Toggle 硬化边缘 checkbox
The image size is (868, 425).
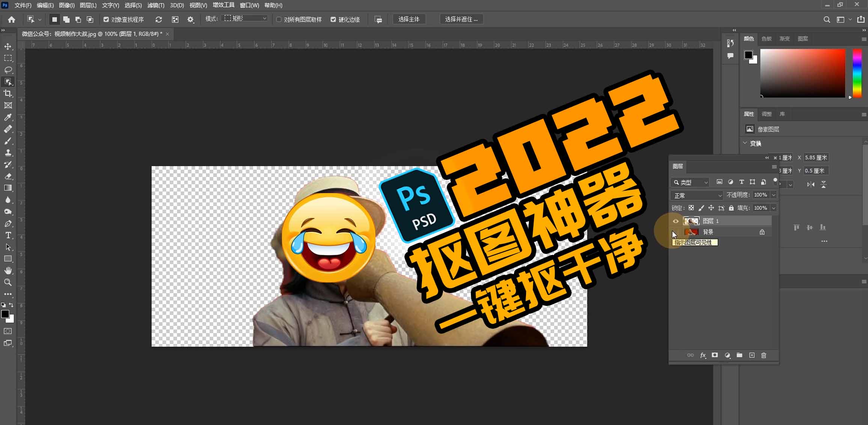tap(333, 19)
